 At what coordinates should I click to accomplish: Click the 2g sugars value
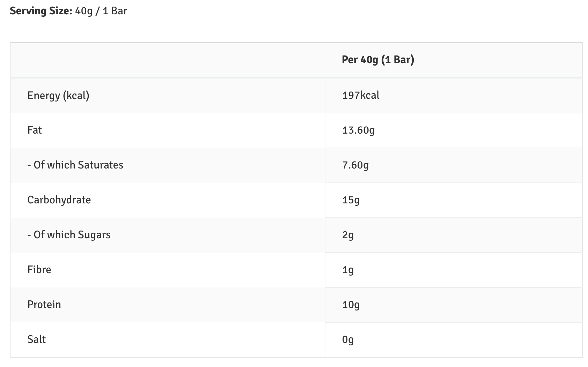coord(348,235)
